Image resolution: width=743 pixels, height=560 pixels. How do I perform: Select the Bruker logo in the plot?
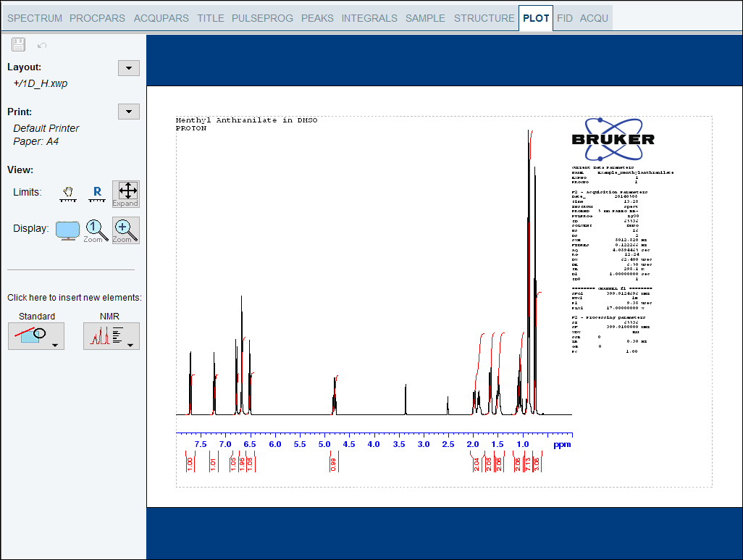[613, 139]
